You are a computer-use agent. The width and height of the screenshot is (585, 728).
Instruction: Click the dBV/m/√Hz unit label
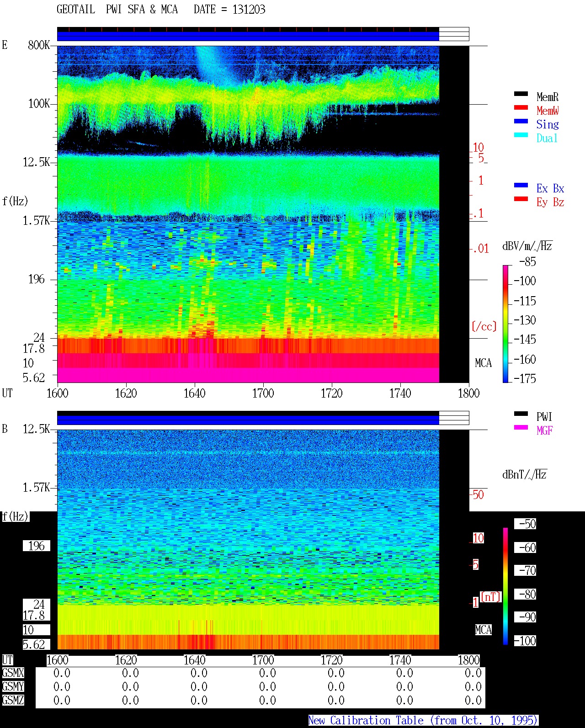tap(527, 246)
